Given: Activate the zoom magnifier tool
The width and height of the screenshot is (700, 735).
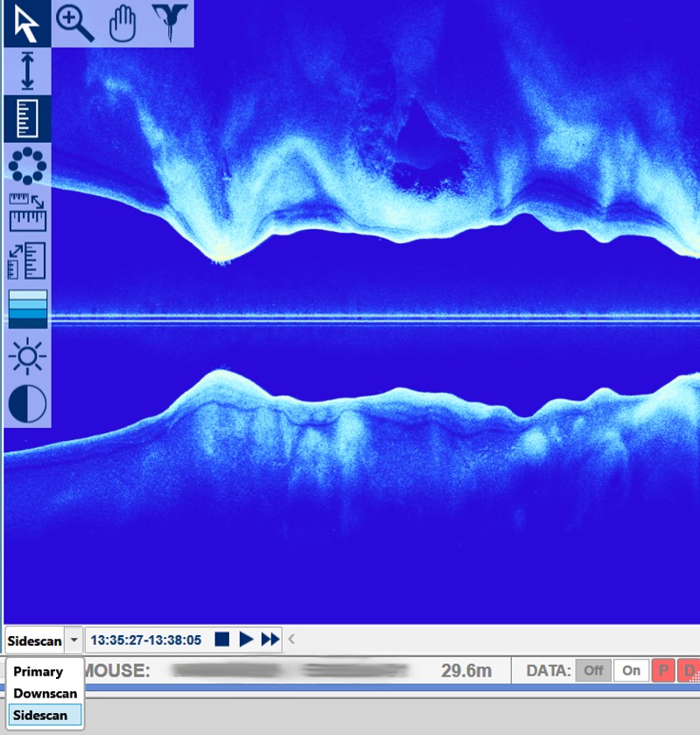Looking at the screenshot, I should tap(74, 24).
